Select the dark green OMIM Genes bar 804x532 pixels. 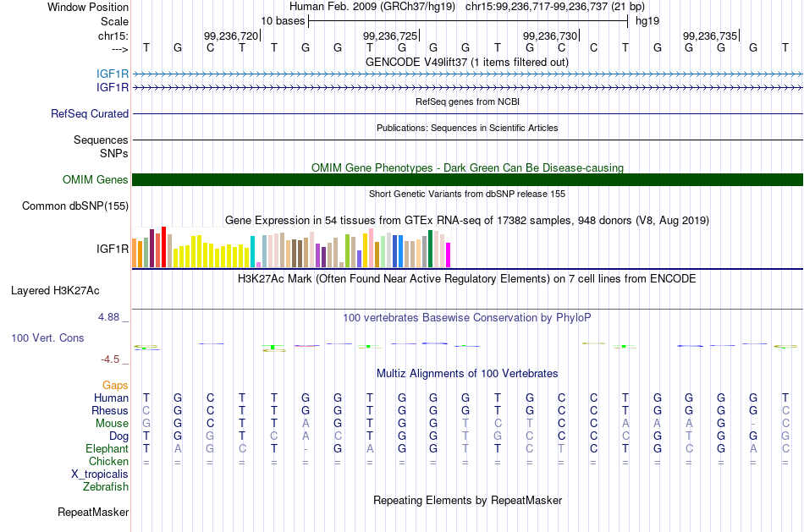(x=467, y=179)
